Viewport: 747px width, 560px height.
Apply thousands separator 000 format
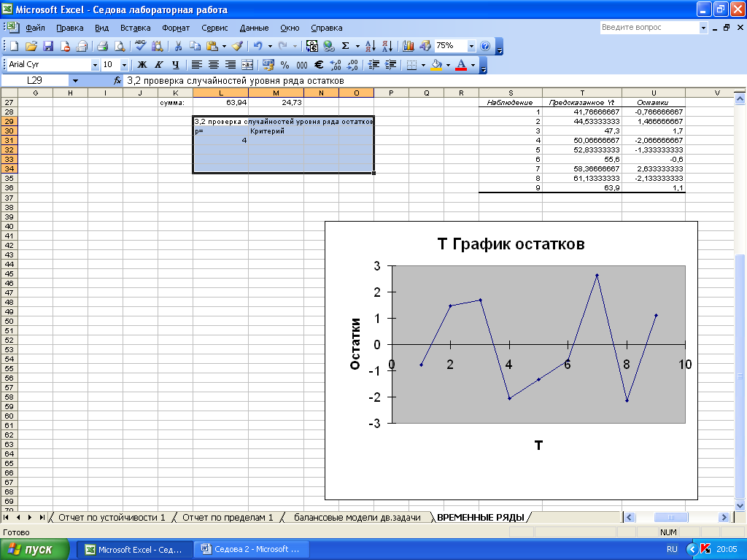coord(302,65)
